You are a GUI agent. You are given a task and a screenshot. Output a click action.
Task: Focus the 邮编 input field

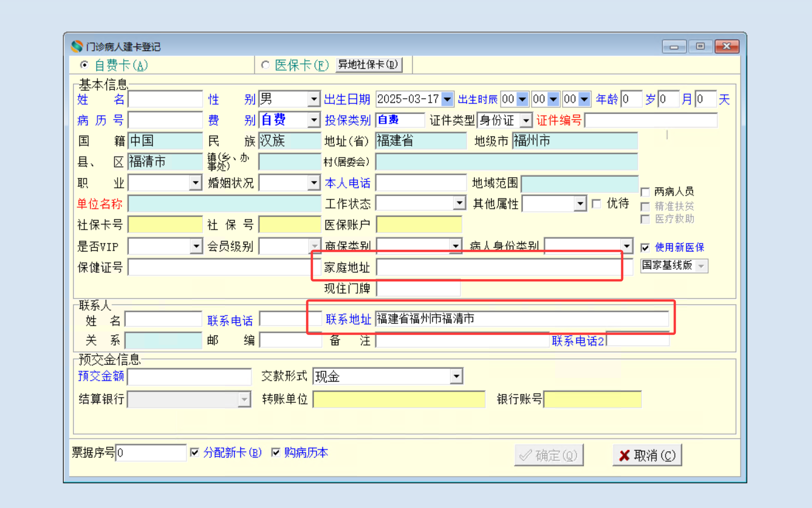point(291,340)
